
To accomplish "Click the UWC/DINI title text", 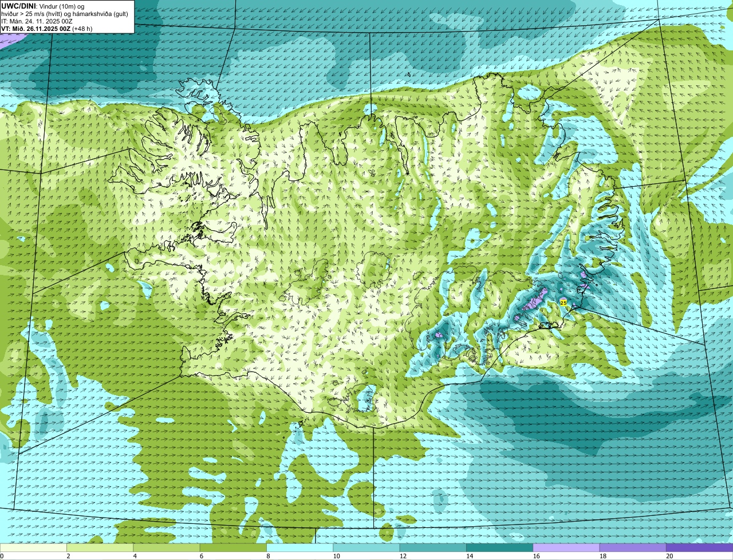I will (19, 6).
